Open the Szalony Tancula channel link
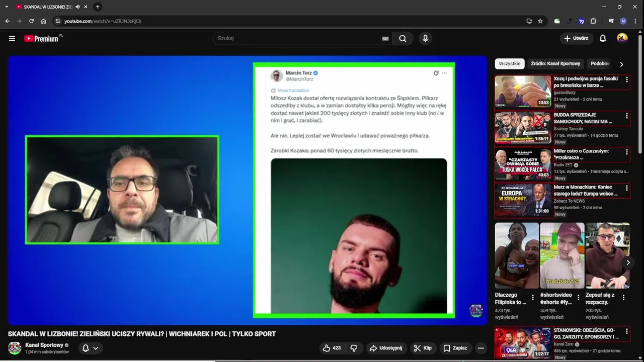The image size is (644, 362). [x=569, y=129]
